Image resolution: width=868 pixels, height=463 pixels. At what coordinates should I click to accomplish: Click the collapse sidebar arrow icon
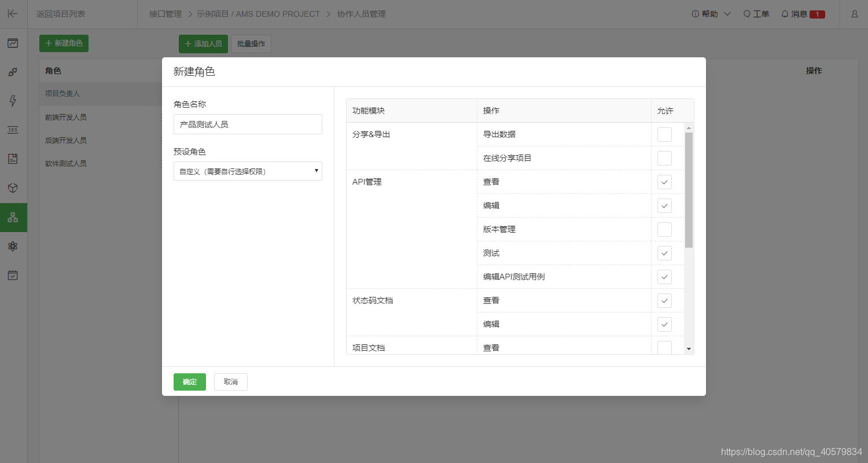[13, 14]
